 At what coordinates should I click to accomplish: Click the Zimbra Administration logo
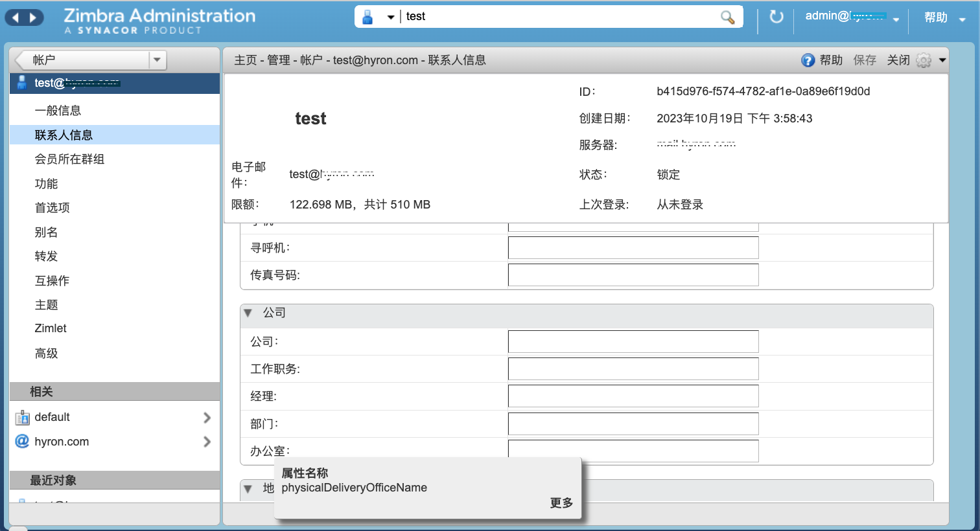159,20
